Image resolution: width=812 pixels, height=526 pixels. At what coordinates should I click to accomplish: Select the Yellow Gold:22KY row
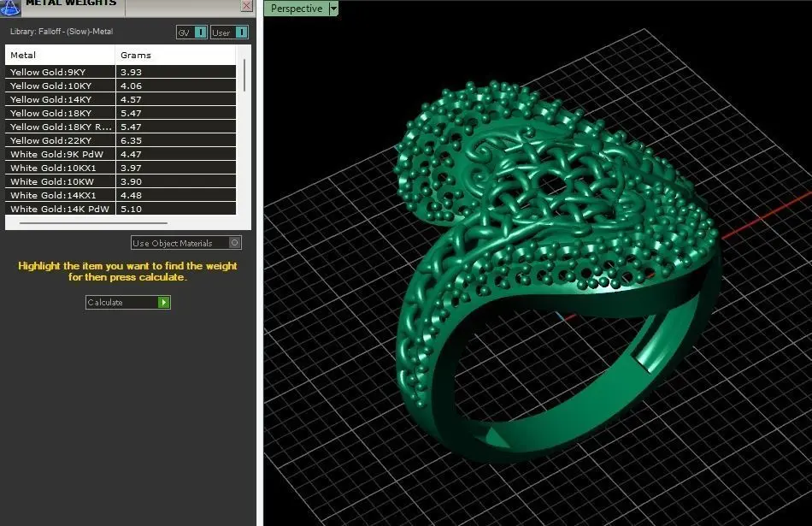(x=121, y=140)
